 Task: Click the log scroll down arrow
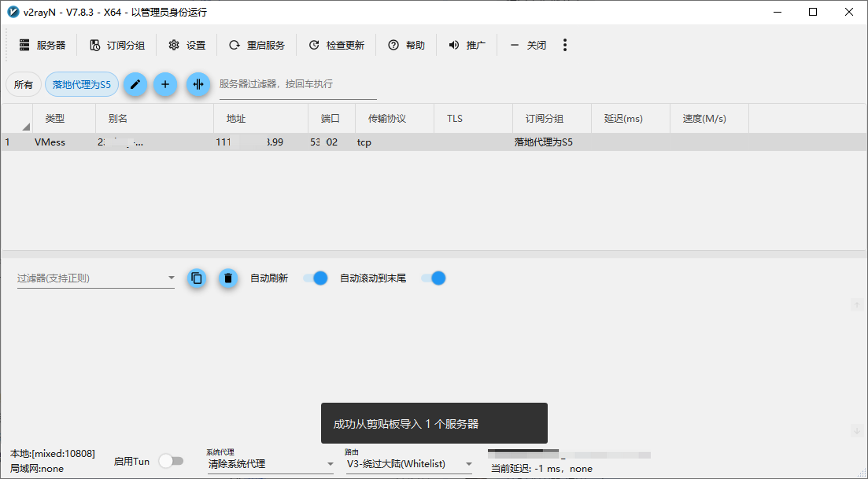coord(856,431)
